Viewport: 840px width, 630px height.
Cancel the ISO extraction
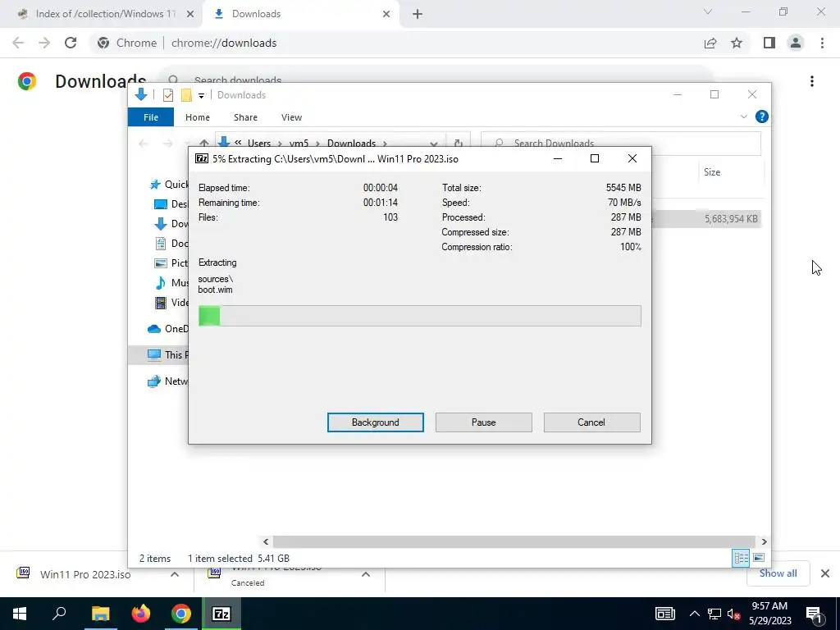591,422
